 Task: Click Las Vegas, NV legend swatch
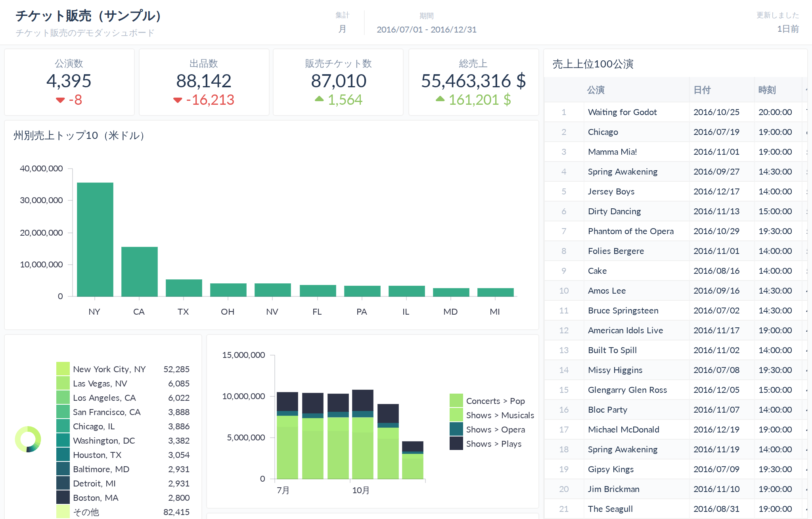[63, 383]
